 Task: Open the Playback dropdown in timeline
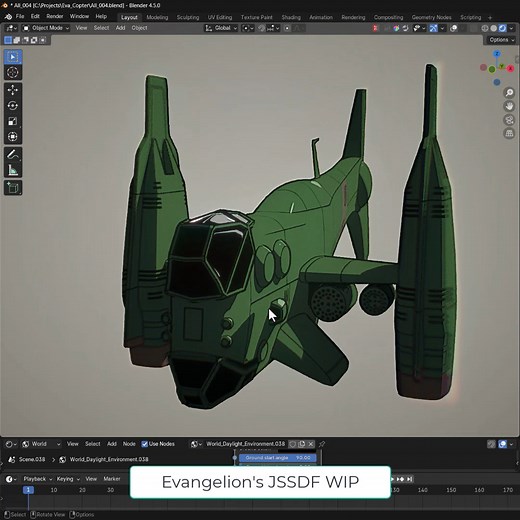pos(37,479)
